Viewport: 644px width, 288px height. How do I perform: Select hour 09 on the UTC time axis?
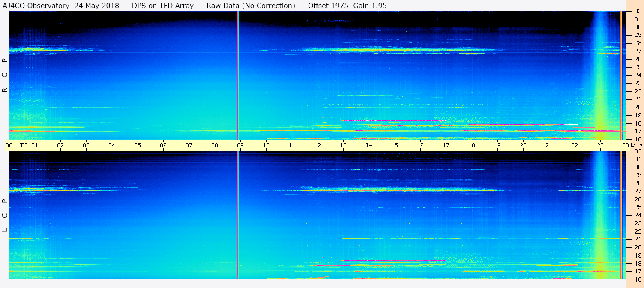pyautogui.click(x=240, y=145)
